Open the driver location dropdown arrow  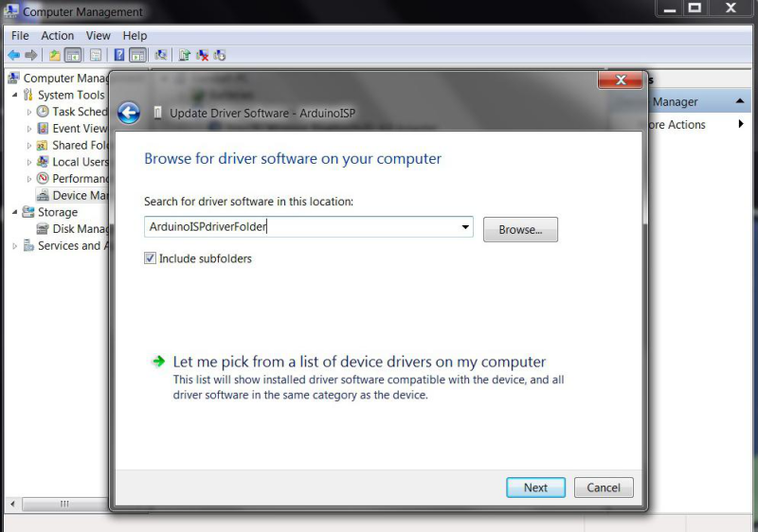coord(465,227)
